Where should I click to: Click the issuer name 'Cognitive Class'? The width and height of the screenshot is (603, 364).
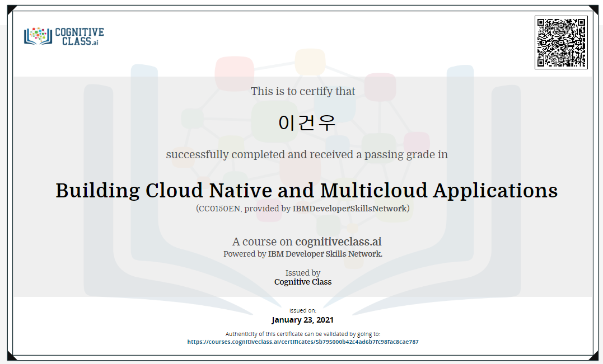click(303, 282)
